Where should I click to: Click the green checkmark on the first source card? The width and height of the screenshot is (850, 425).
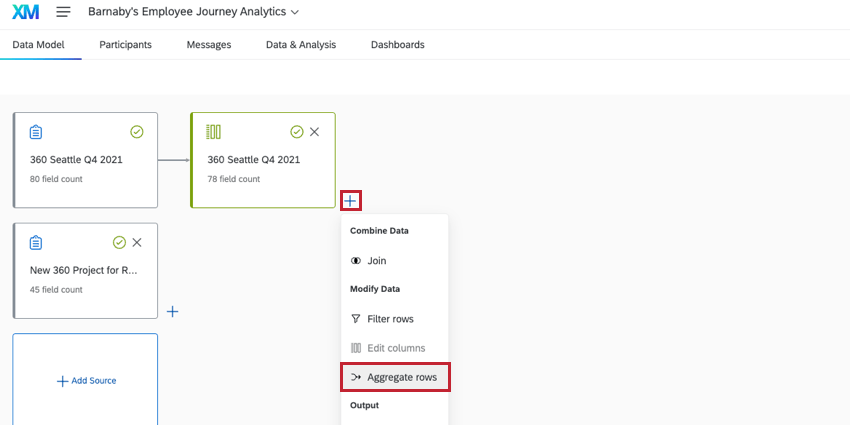point(137,132)
